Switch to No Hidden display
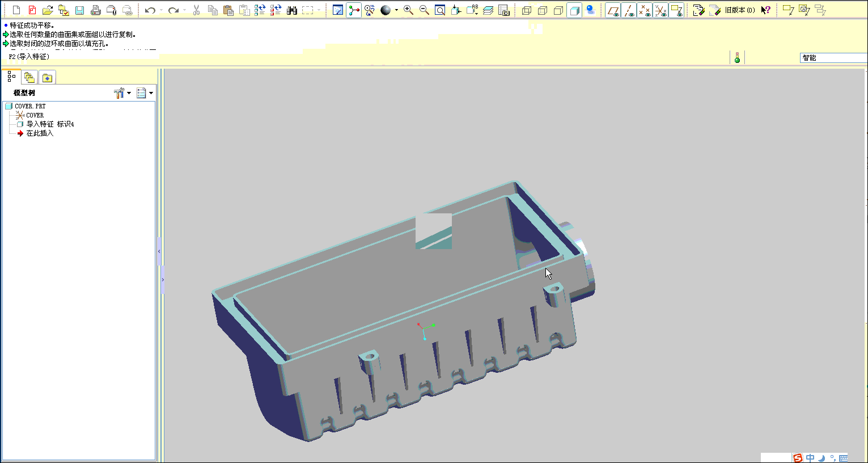 click(x=558, y=10)
